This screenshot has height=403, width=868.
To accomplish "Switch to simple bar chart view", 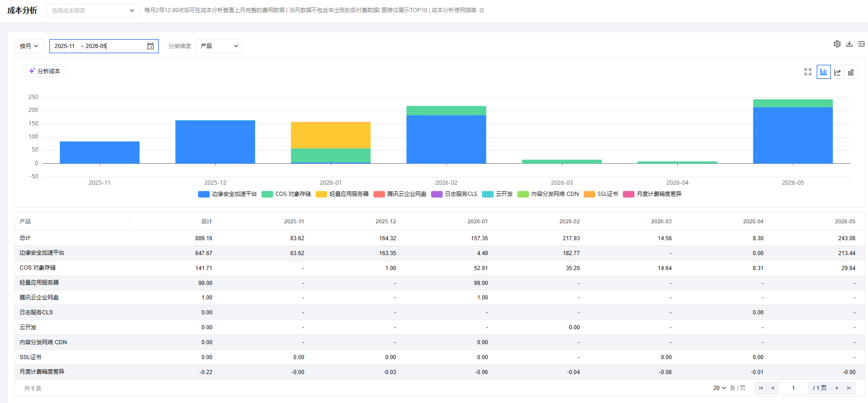I will click(851, 72).
